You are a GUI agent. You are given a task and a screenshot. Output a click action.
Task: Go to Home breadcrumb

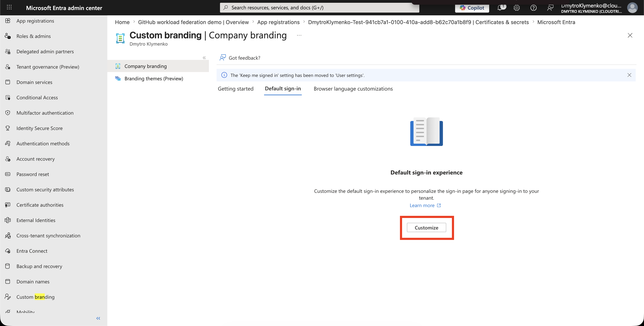(122, 22)
